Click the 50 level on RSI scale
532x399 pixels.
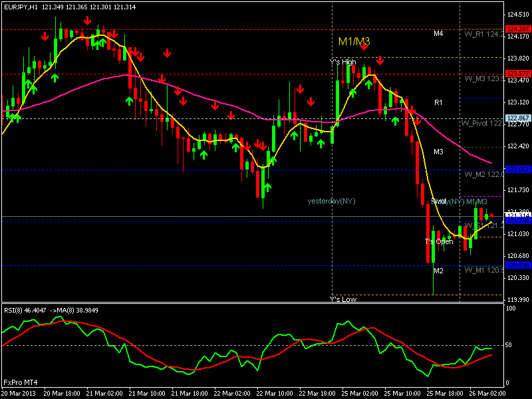pos(508,345)
